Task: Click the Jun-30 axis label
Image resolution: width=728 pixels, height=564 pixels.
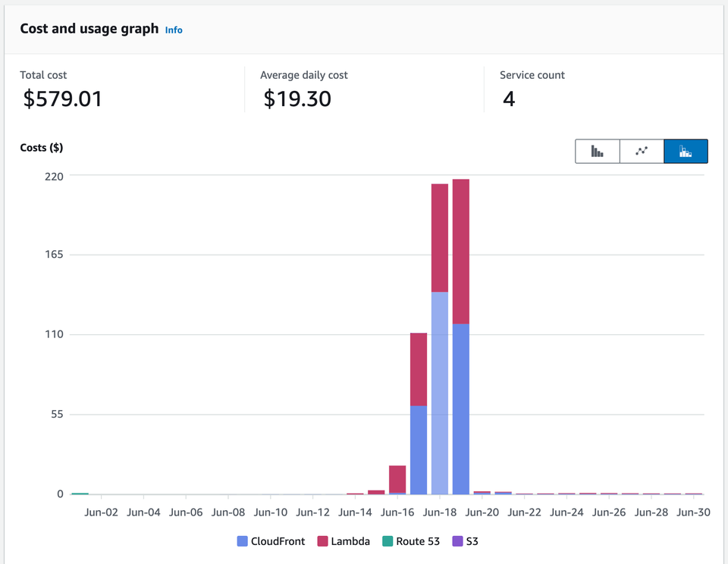Action: coord(693,512)
